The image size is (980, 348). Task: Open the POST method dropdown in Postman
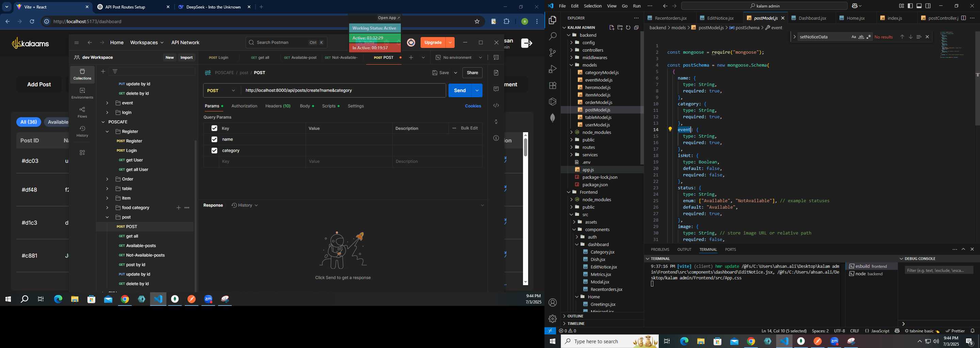click(x=222, y=90)
